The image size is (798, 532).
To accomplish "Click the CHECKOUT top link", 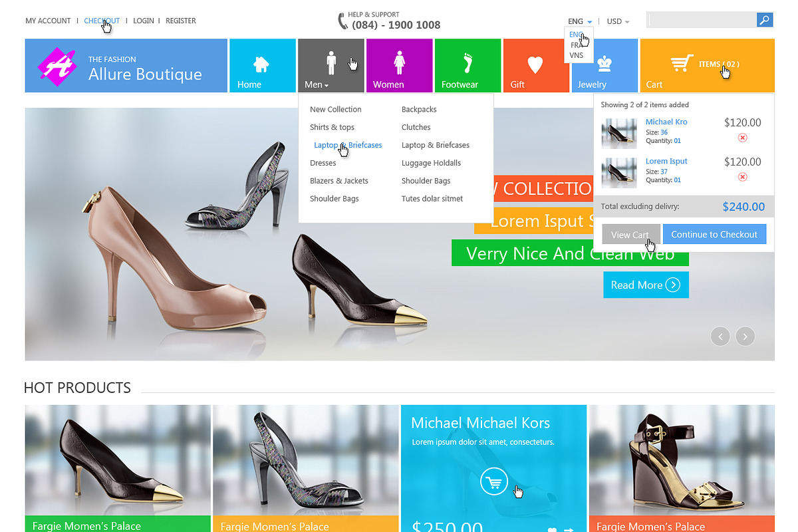I will 102,21.
